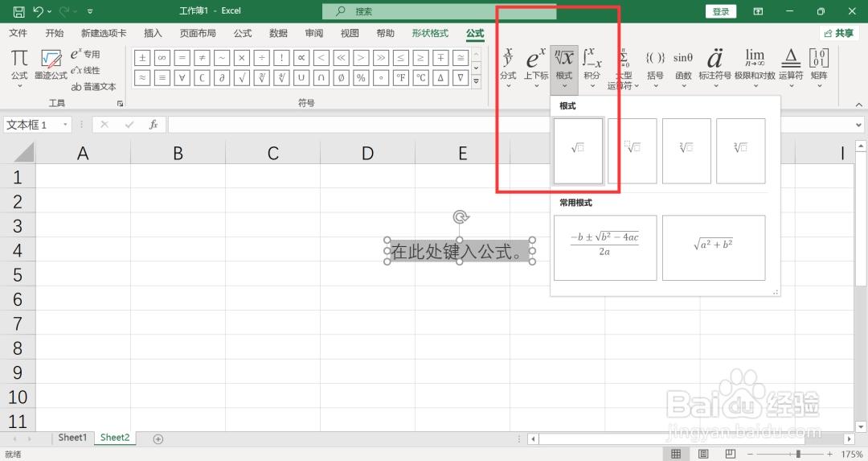Insert the division ÷ symbol
The width and height of the screenshot is (868, 461).
[262, 58]
